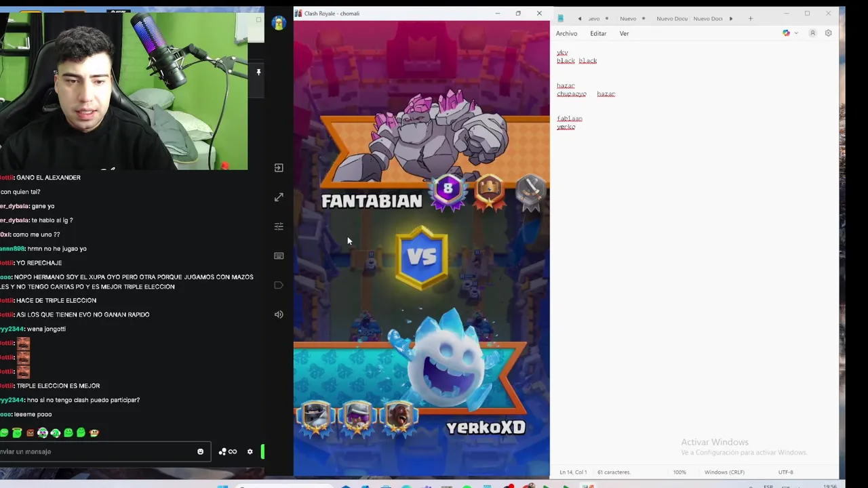Click YerkoXD's first card badge
Screen dimensions: 868x488
point(315,418)
